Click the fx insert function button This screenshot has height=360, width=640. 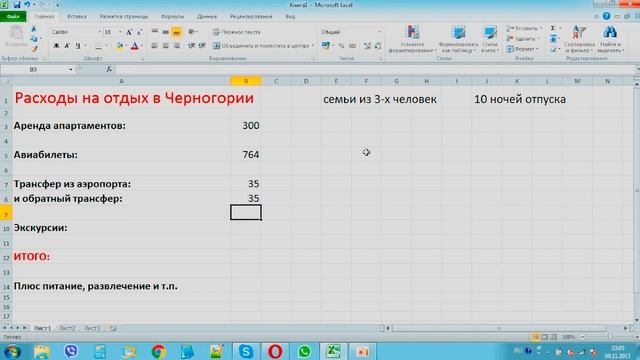[x=109, y=69]
